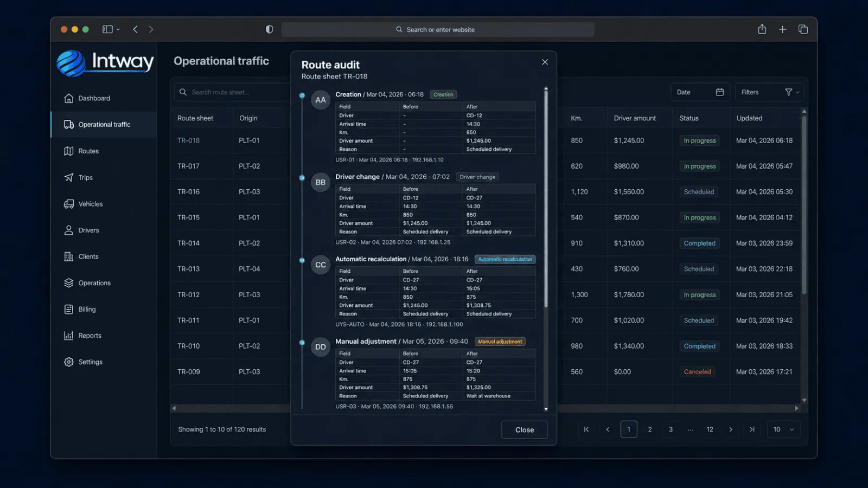Click browser forward arrow
The width and height of the screenshot is (868, 488).
point(151,29)
